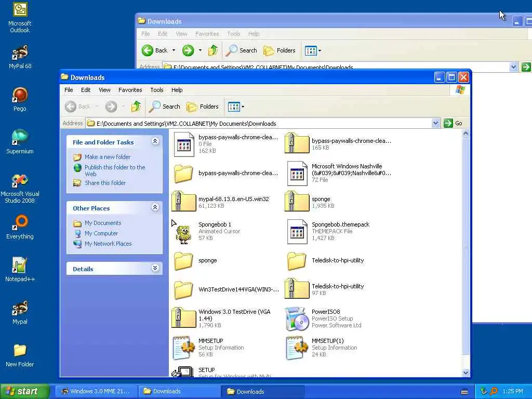Select the Notepad++ desktop shortcut
The height and width of the screenshot is (399, 532).
(x=20, y=270)
